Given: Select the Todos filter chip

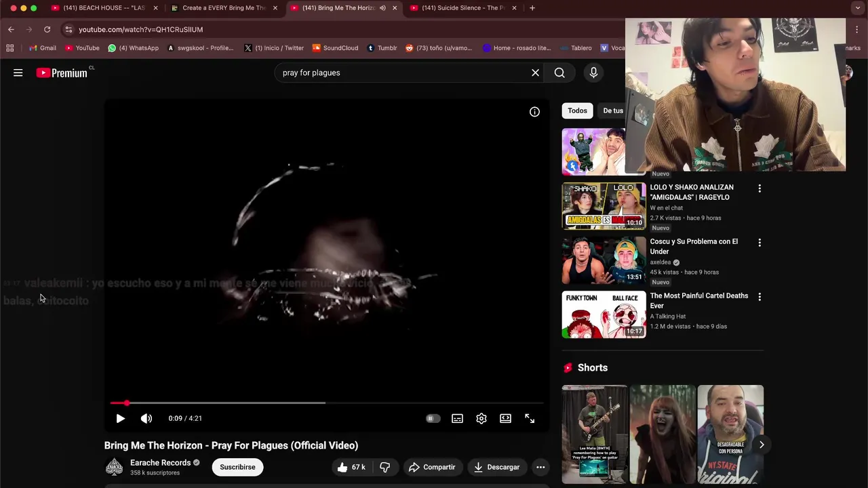Looking at the screenshot, I should [577, 110].
